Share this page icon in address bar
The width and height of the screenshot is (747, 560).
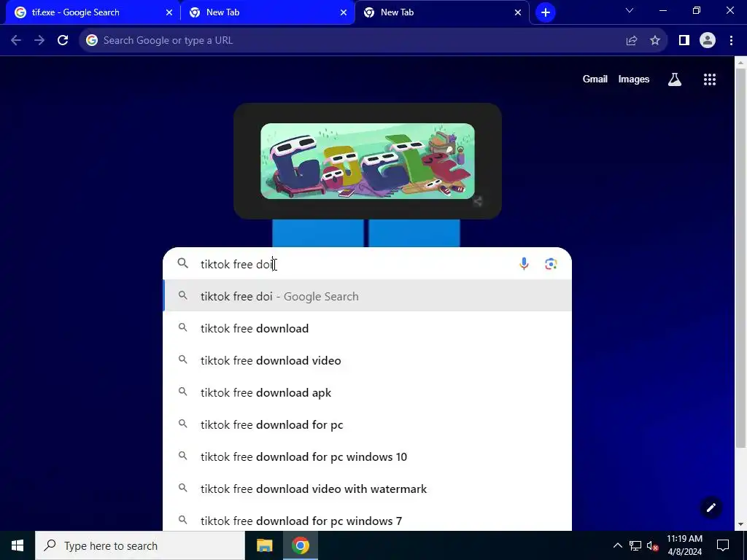pos(632,41)
